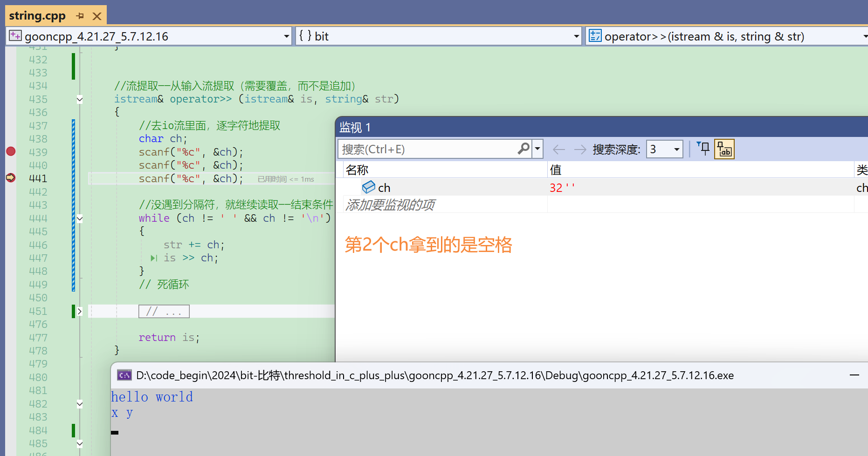868x456 pixels.
Task: Click the str += ch; statement
Action: tap(194, 245)
